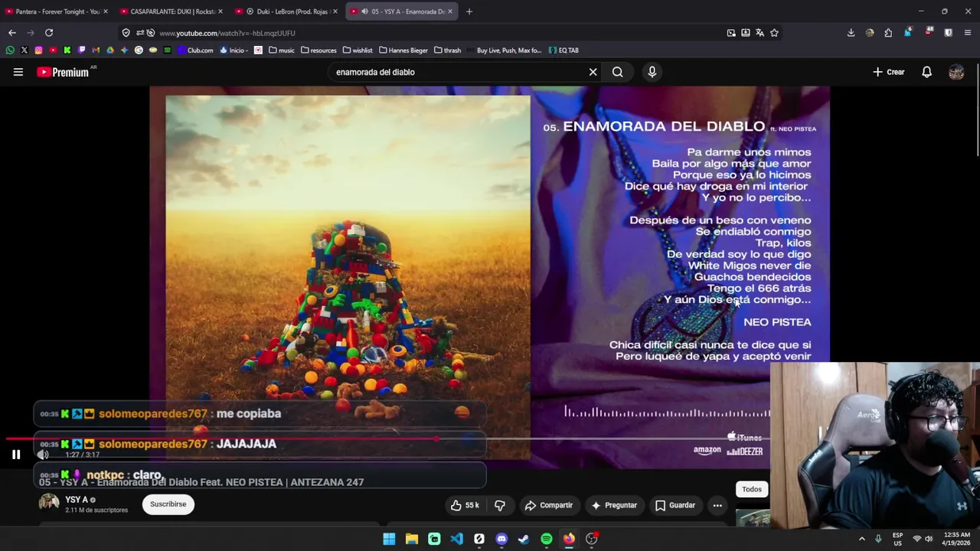Open Visual Studio Code from the taskbar
Screen dimensions: 980x551
coord(457,539)
